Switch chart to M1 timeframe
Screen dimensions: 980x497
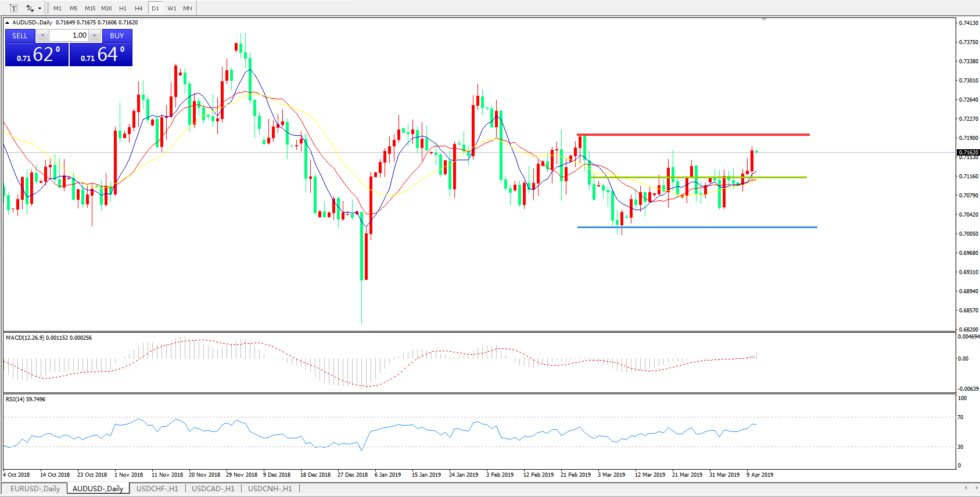[58, 8]
